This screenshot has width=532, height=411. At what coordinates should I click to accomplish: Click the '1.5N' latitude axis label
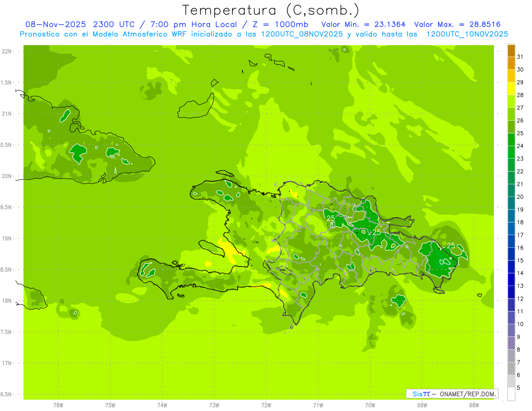coord(7,82)
